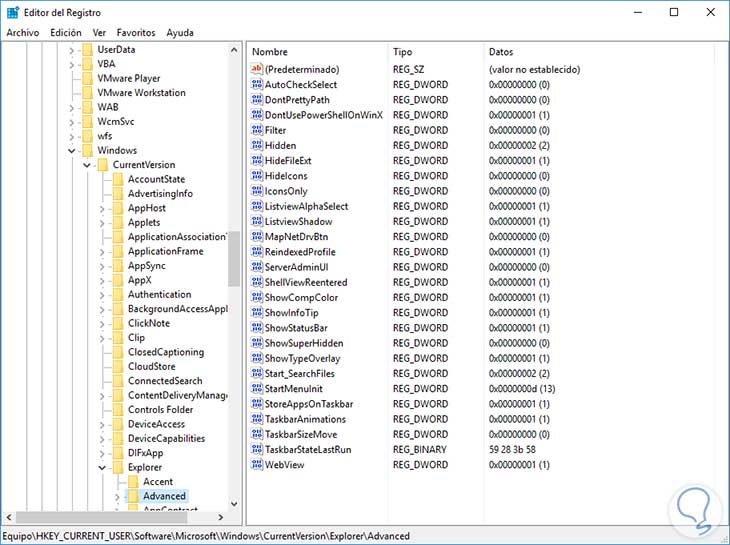Open the Ayuda menu
730x545 pixels.
click(180, 33)
